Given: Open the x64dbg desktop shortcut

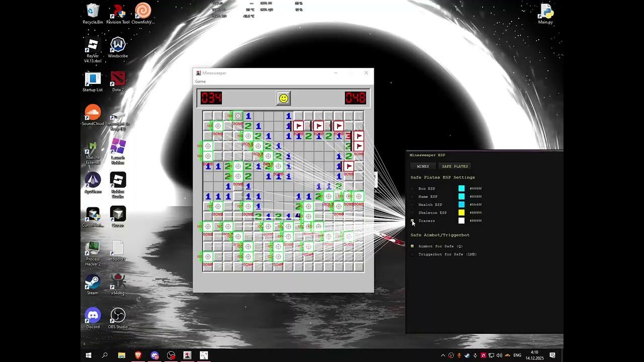Looking at the screenshot, I should click(118, 285).
